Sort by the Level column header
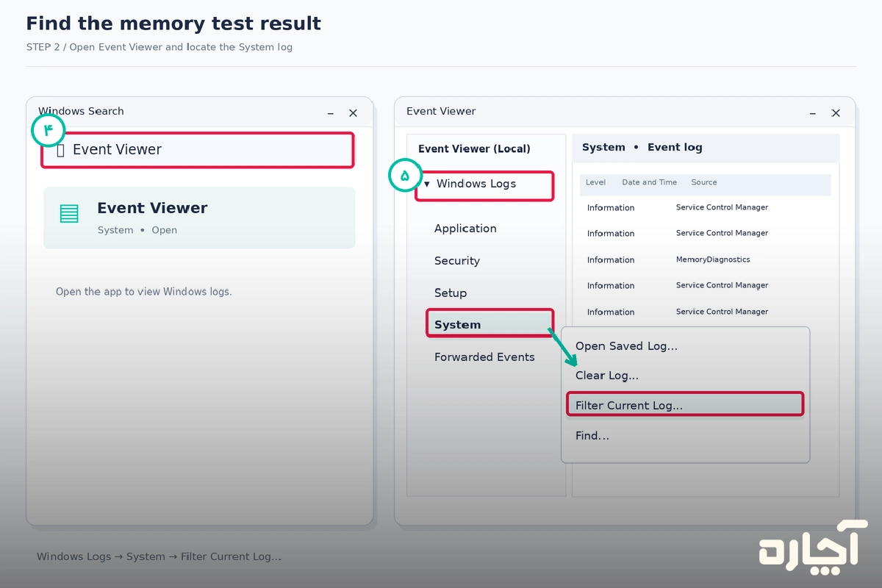 595,182
